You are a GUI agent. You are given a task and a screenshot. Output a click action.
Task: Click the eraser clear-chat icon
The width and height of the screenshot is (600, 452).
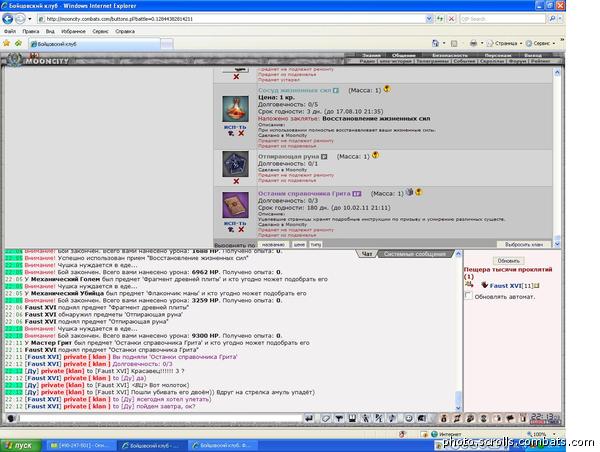click(326, 419)
